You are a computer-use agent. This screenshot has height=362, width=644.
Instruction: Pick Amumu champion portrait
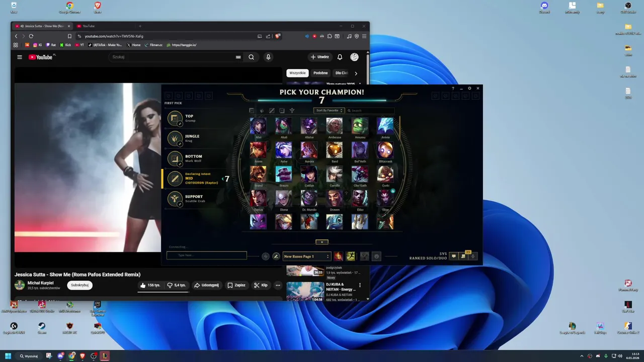pos(360,126)
